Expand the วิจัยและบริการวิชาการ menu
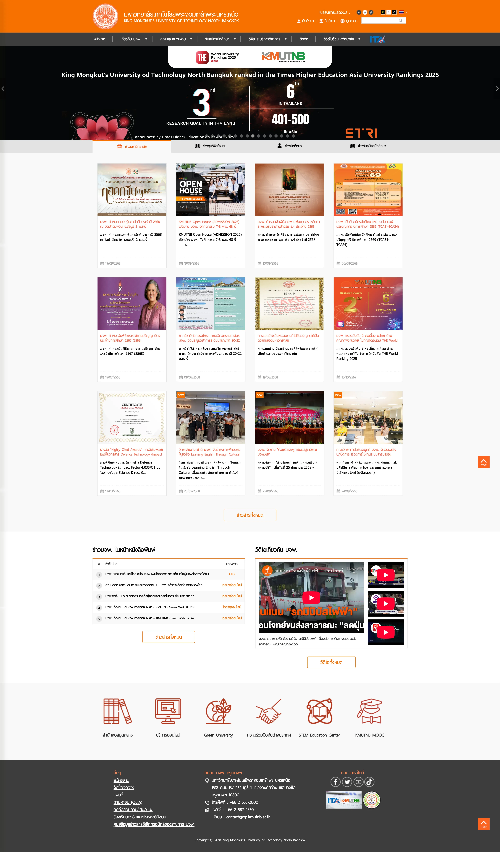 [x=268, y=39]
